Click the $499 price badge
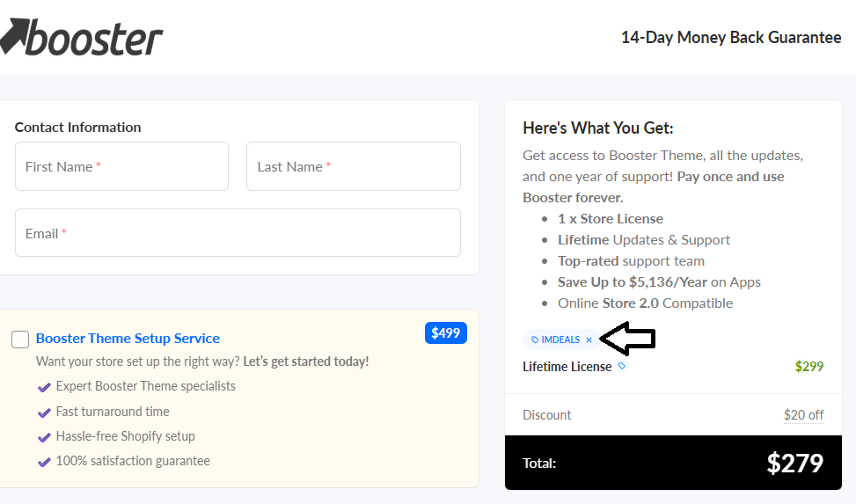The width and height of the screenshot is (856, 504). (x=445, y=333)
